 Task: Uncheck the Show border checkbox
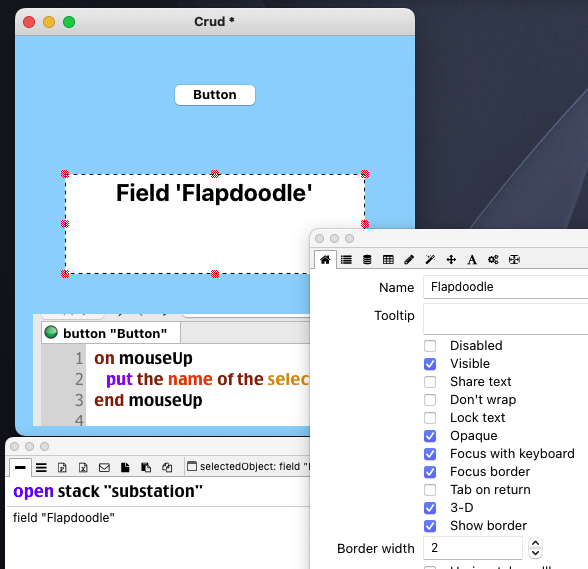[430, 526]
